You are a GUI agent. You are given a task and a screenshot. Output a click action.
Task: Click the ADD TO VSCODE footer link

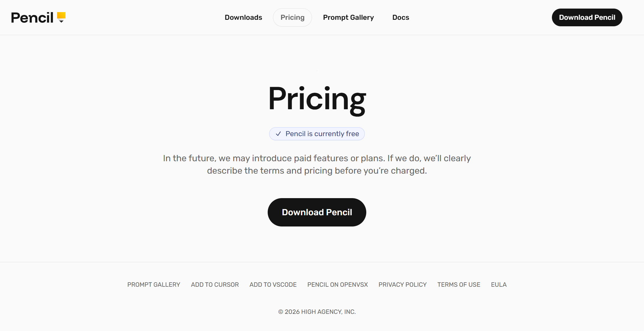(x=273, y=285)
